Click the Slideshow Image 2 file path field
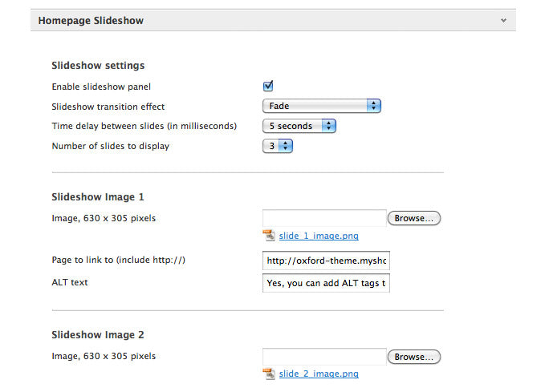545x392 pixels. pos(324,357)
